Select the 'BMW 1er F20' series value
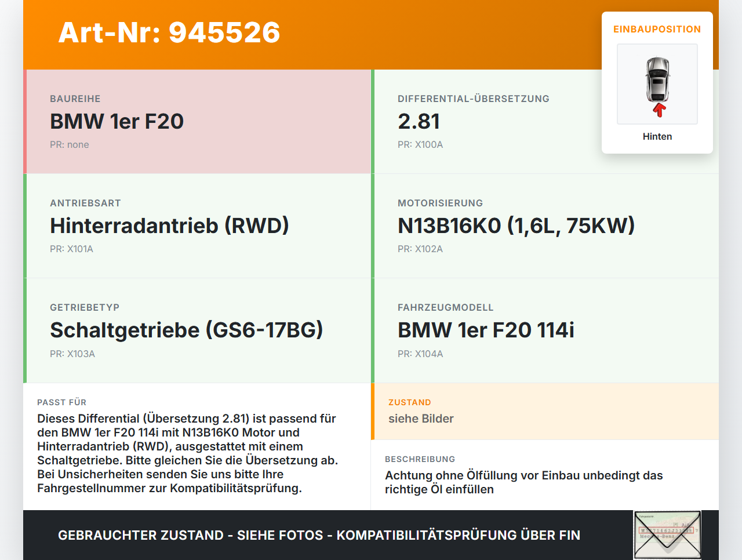The image size is (742, 560). click(117, 121)
